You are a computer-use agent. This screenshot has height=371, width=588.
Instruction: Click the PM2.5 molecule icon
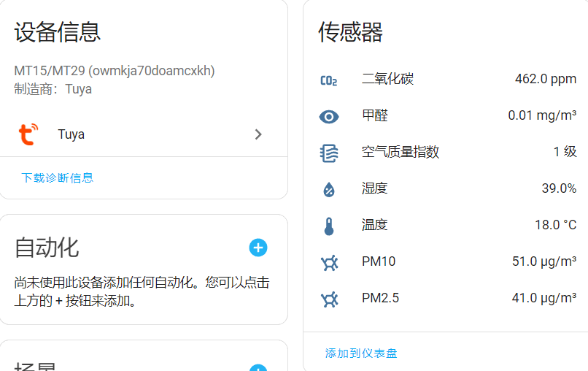(329, 299)
